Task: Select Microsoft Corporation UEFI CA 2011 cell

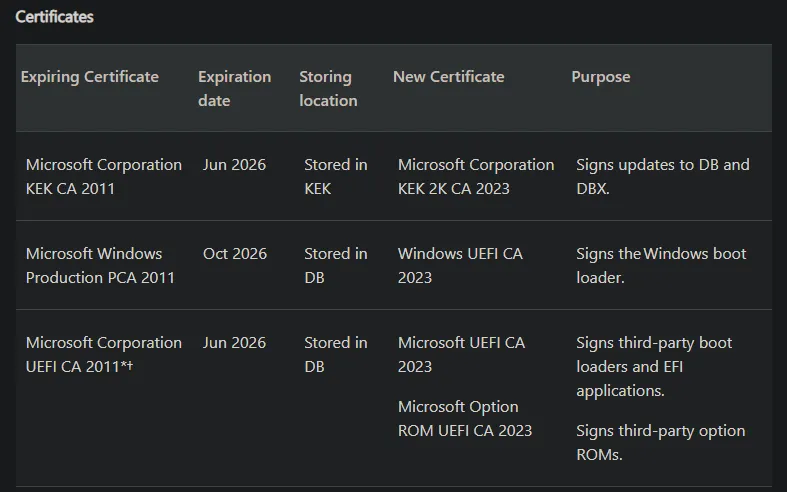Action: point(104,354)
